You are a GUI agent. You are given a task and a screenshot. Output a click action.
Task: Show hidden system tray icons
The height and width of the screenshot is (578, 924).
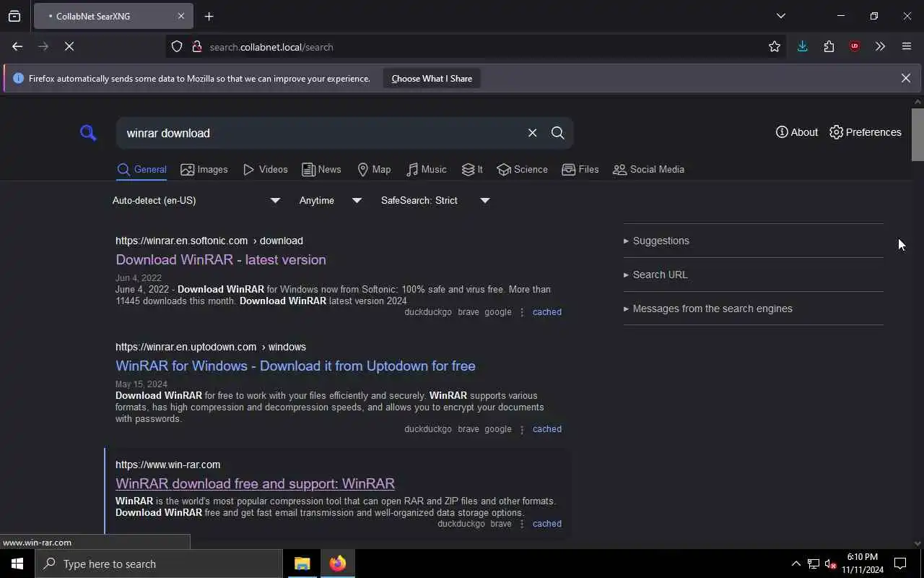[x=796, y=564]
